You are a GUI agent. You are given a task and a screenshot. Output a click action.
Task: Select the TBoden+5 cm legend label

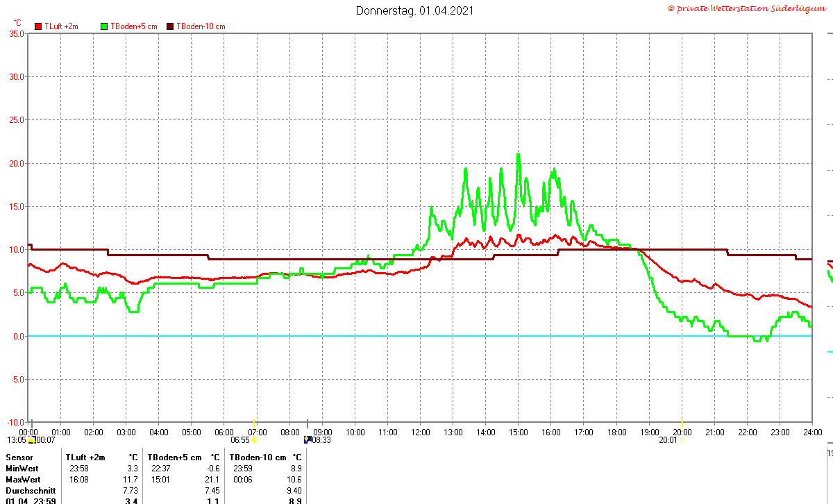coord(134,26)
